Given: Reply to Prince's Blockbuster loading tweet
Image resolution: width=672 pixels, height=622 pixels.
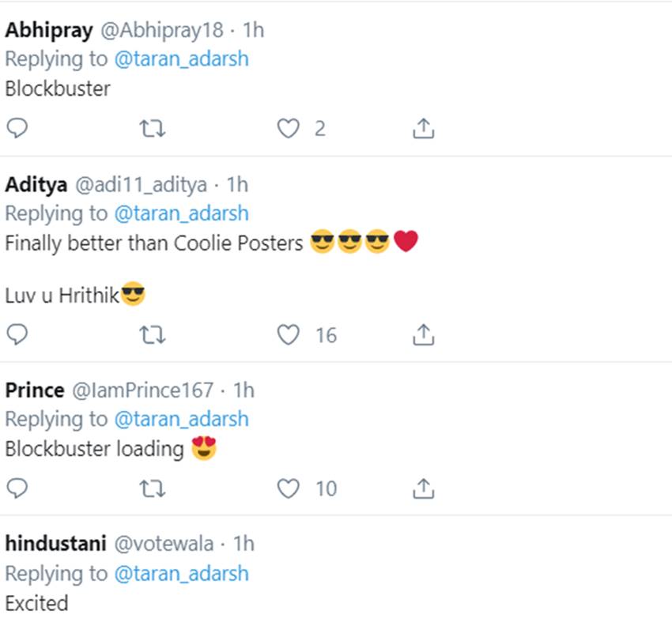Looking at the screenshot, I should coord(17,488).
